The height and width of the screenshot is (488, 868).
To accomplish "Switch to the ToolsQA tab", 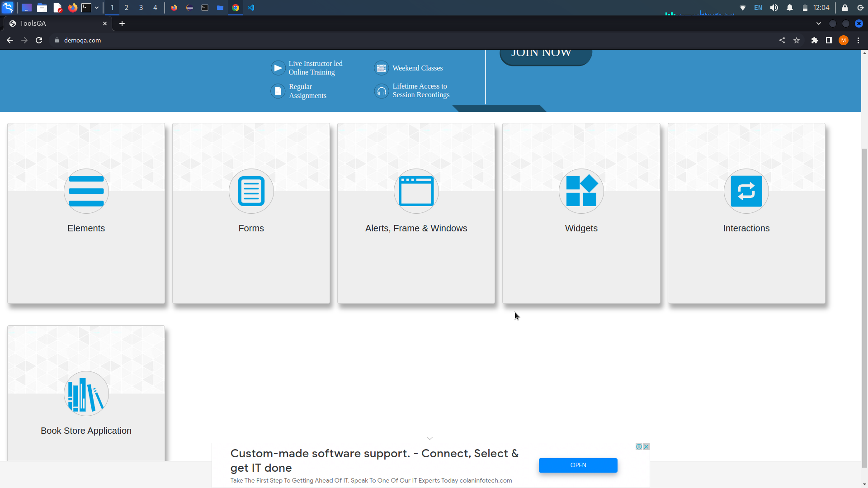I will (54, 23).
